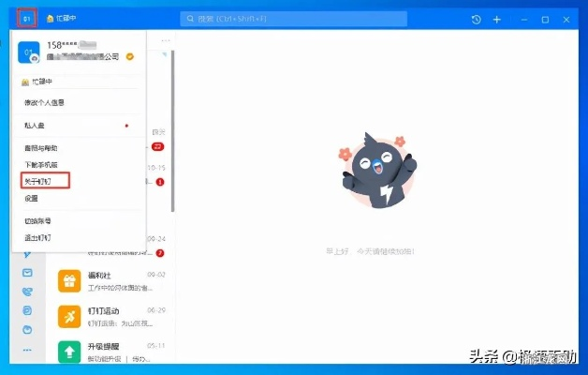The image size is (588, 375).
Task: Click the round clock-like sidebar icon
Action: pos(27,330)
